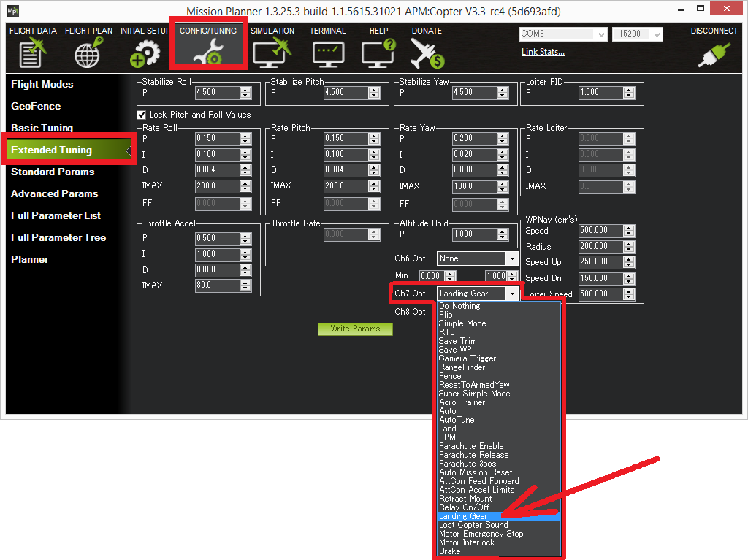The width and height of the screenshot is (748, 560).
Task: Expand the Ch6 Opt dropdown
Action: (512, 258)
